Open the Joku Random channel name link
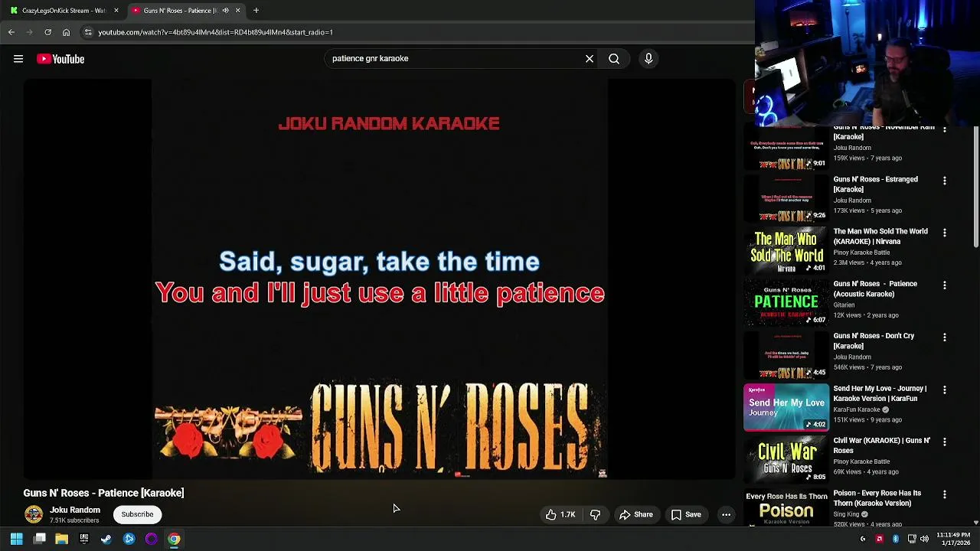The height and width of the screenshot is (551, 980). (75, 510)
